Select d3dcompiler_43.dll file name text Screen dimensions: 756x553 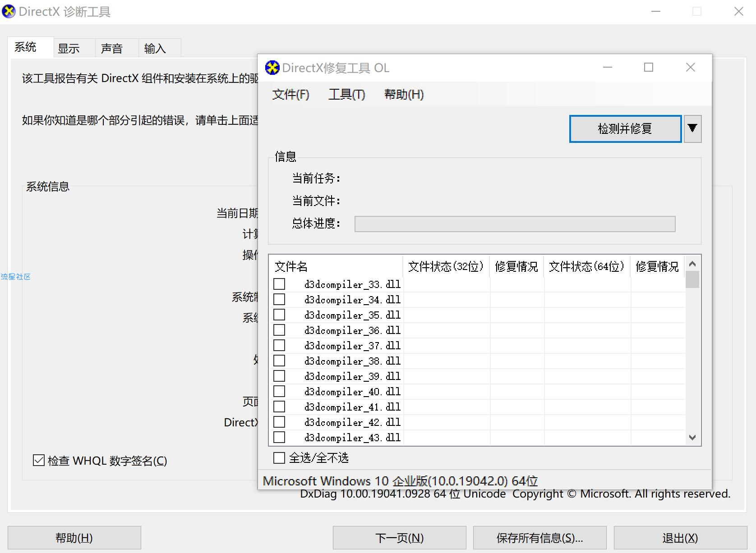352,438
